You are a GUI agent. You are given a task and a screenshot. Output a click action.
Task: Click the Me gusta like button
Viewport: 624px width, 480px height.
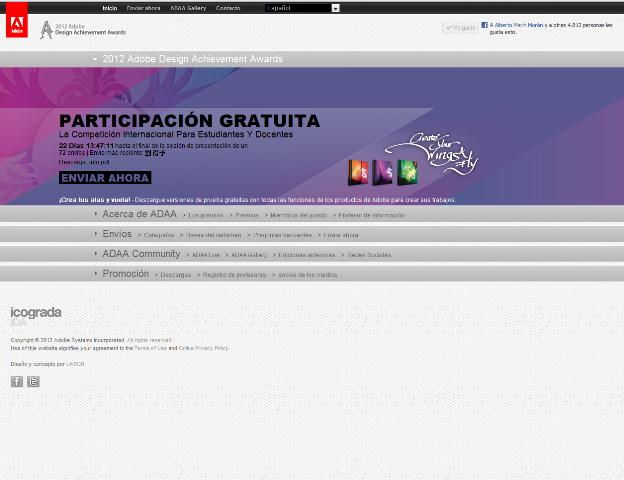coord(460,28)
